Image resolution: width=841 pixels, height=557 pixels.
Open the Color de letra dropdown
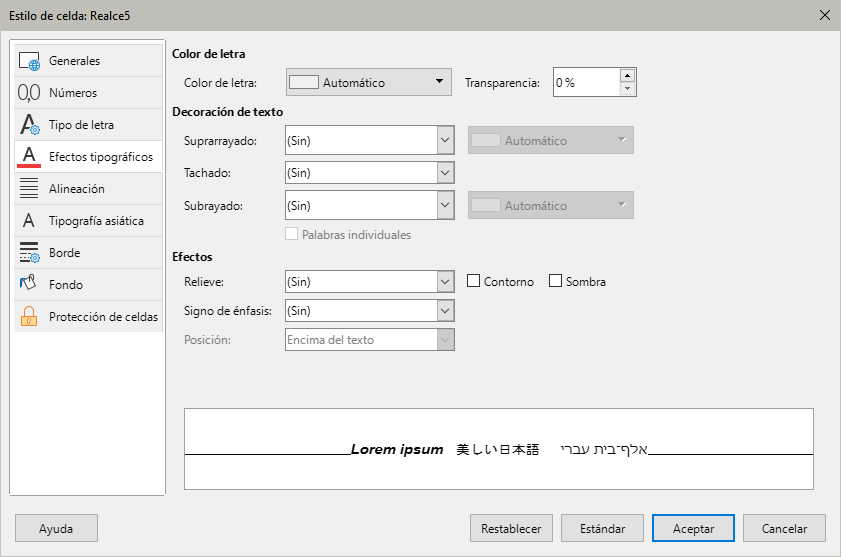pyautogui.click(x=369, y=82)
